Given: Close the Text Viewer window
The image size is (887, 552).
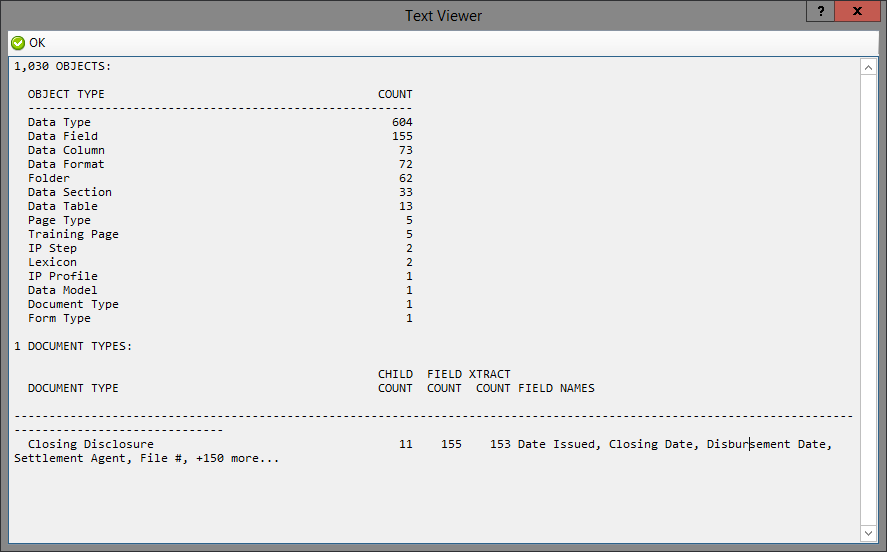Looking at the screenshot, I should (859, 12).
